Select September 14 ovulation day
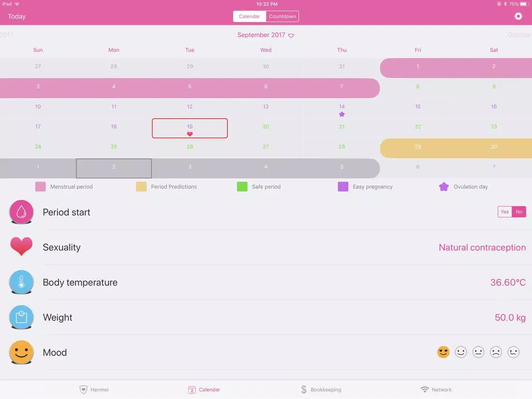Screen dimensions: 532x399 click(x=342, y=108)
